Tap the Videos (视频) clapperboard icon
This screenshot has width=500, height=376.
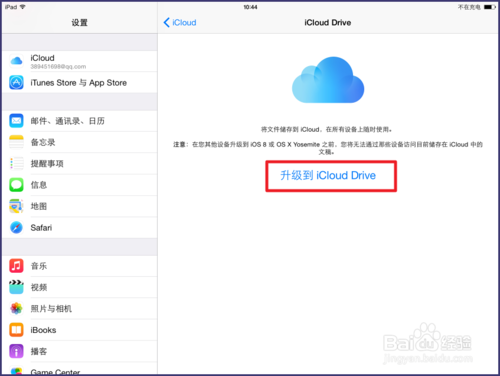click(16, 287)
